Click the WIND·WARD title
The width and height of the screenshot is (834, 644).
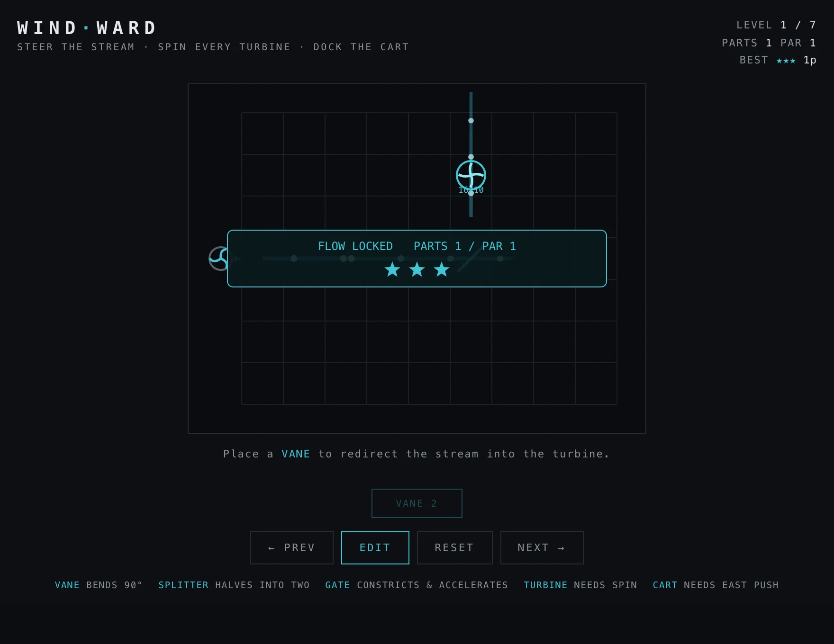(x=87, y=28)
